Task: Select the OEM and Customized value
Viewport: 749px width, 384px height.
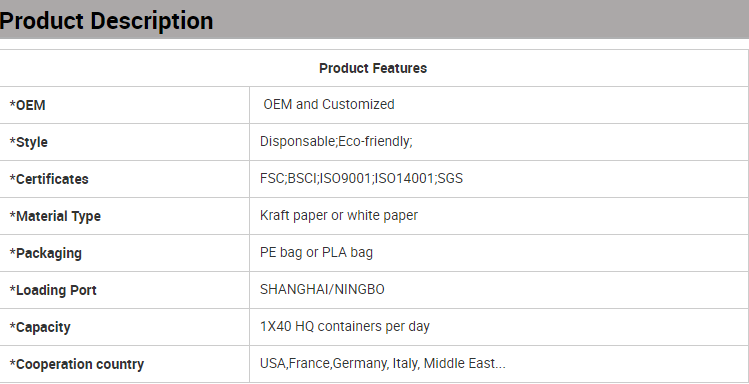Action: (329, 105)
